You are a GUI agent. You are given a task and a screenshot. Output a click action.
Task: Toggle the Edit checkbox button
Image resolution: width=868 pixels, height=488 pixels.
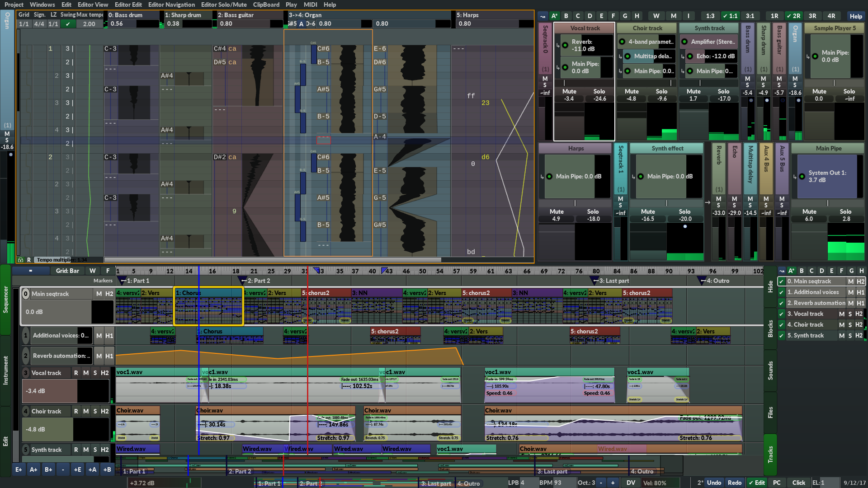(x=756, y=483)
